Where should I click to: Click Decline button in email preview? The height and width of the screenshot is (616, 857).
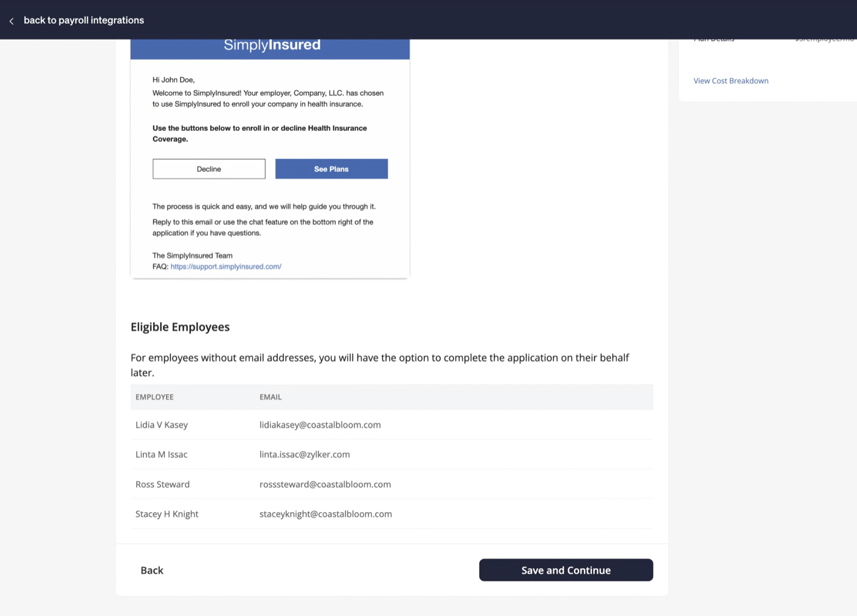tap(209, 169)
